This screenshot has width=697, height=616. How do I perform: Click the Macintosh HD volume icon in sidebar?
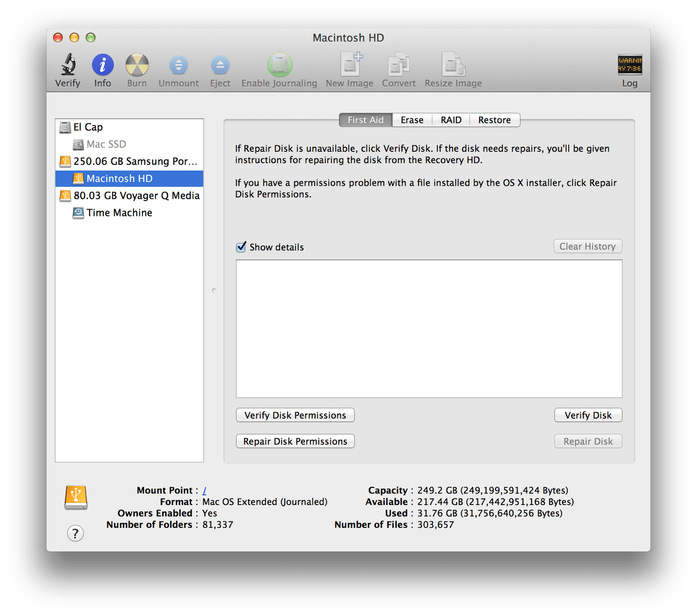pyautogui.click(x=78, y=179)
